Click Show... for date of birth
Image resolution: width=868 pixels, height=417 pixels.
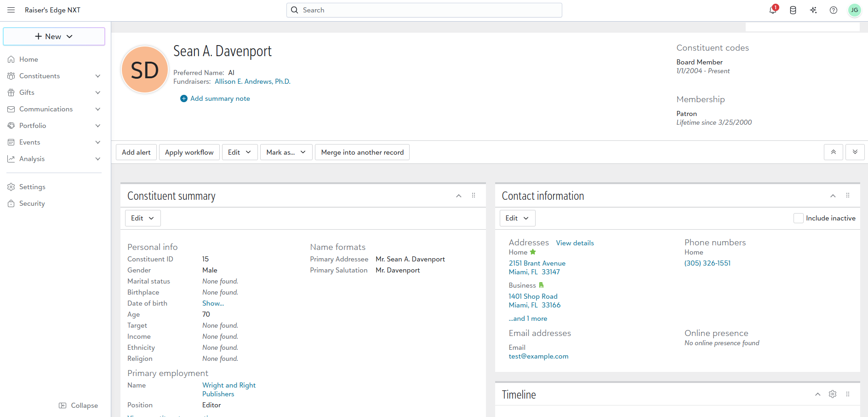(213, 303)
